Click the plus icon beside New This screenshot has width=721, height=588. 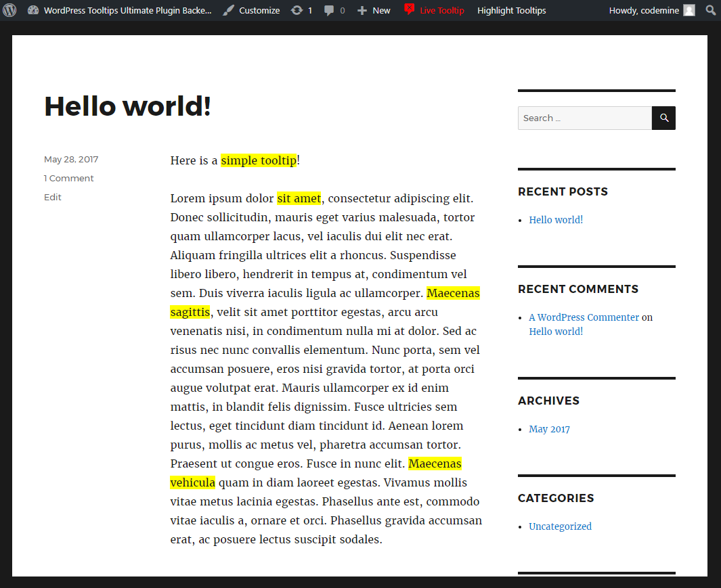click(x=362, y=10)
